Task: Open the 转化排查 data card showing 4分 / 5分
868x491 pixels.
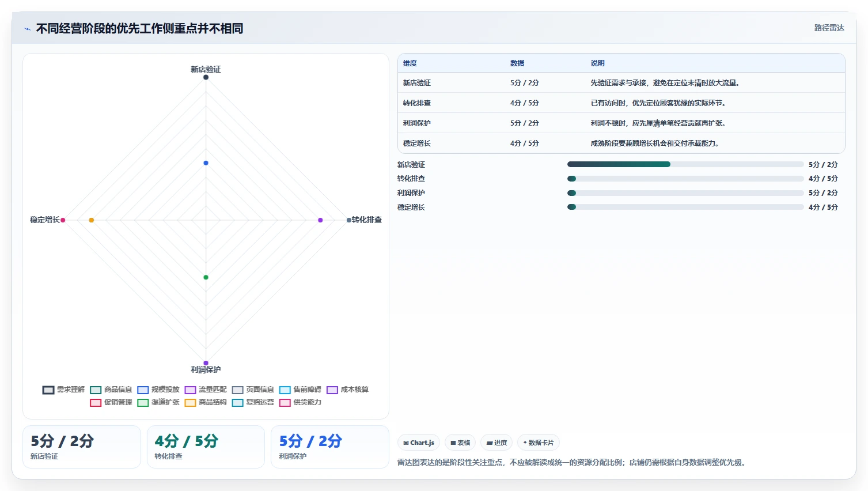Action: (x=206, y=447)
